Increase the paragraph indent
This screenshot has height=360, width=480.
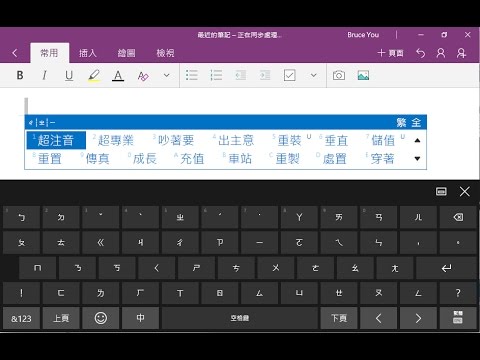(265, 76)
